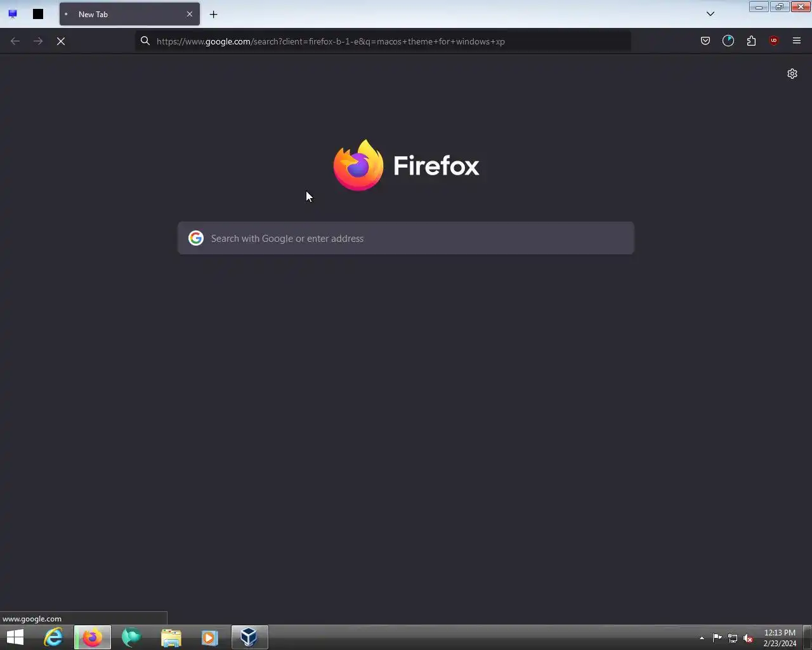This screenshot has height=650, width=812.
Task: Select Firefox in the taskbar
Action: tap(93, 637)
